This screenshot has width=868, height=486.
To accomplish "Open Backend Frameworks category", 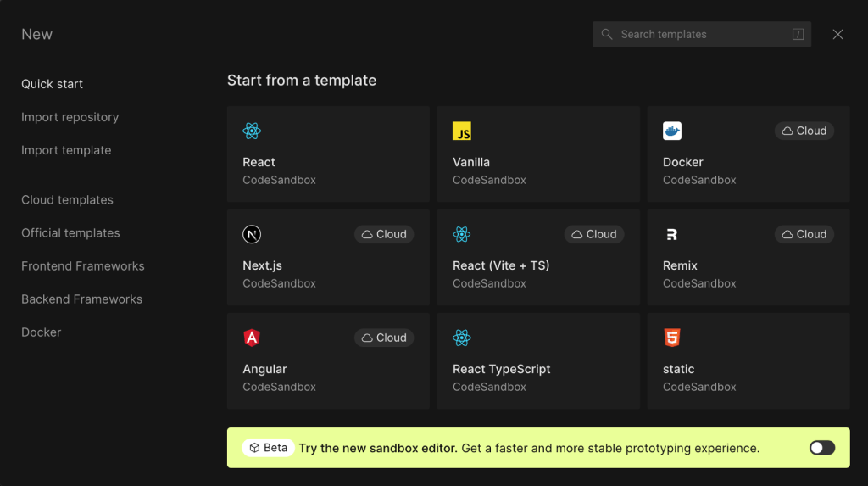I will (x=81, y=299).
